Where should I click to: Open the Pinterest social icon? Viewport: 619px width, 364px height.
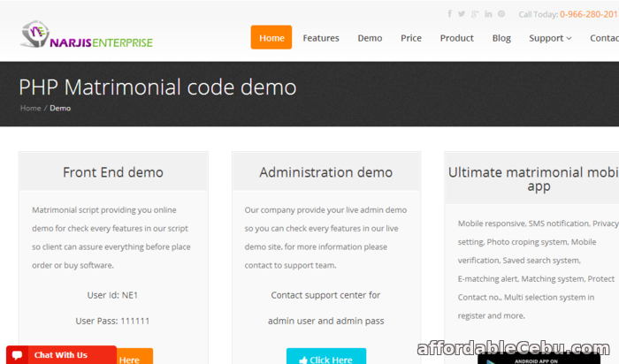tap(501, 14)
